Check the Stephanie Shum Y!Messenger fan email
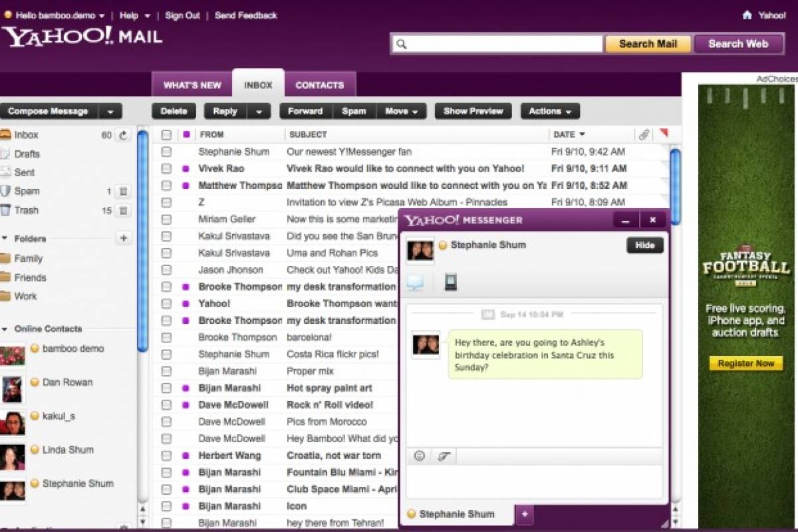The image size is (798, 532). pyautogui.click(x=166, y=152)
